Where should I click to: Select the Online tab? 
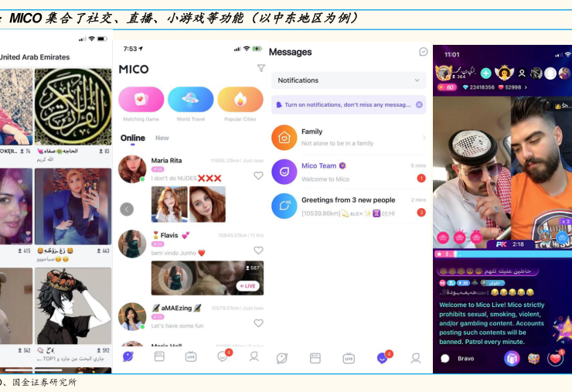coord(132,138)
